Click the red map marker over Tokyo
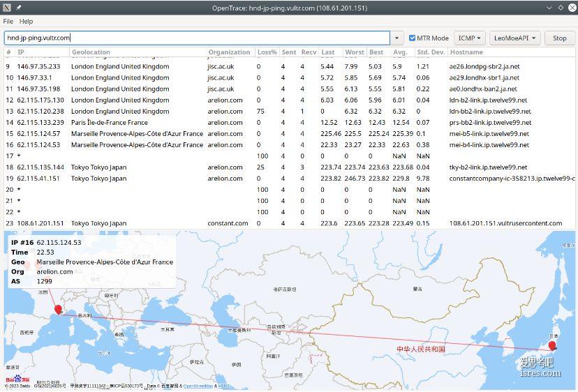The height and width of the screenshot is (392, 578). pos(552,345)
